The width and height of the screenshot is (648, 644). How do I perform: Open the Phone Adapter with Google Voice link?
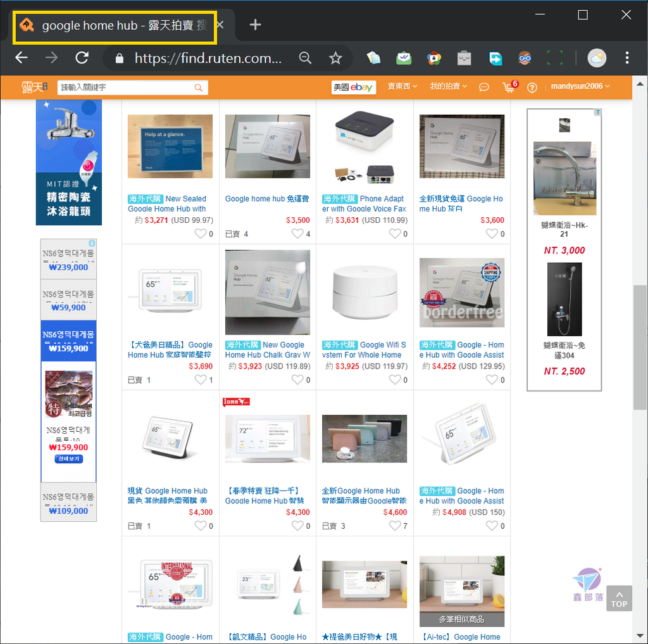(364, 203)
